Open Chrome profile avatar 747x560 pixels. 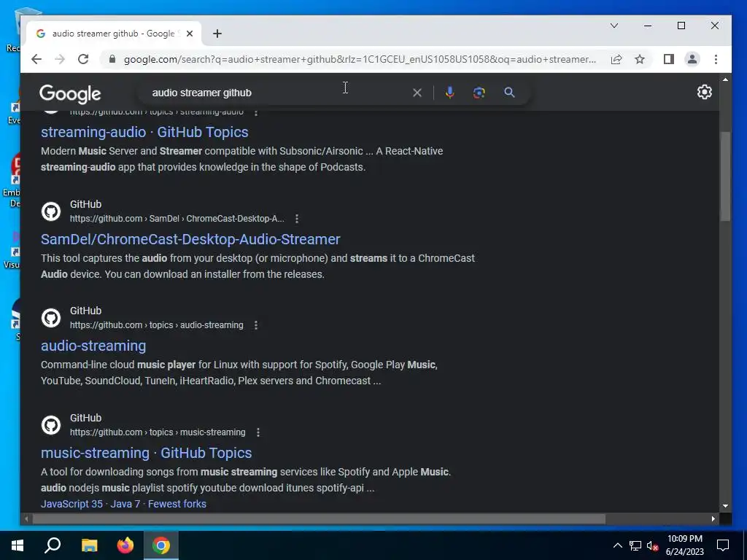tap(692, 59)
